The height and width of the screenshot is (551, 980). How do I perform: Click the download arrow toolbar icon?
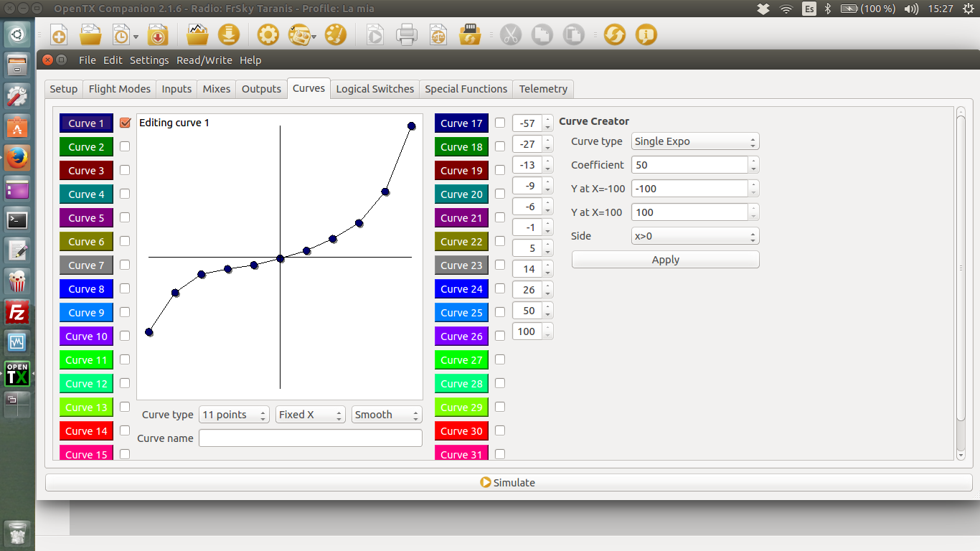(x=228, y=34)
